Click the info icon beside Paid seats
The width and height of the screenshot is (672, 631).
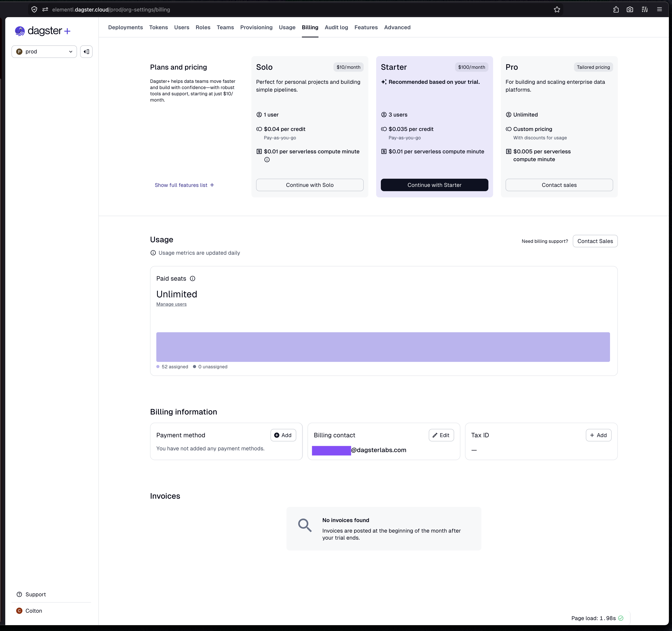click(x=193, y=278)
